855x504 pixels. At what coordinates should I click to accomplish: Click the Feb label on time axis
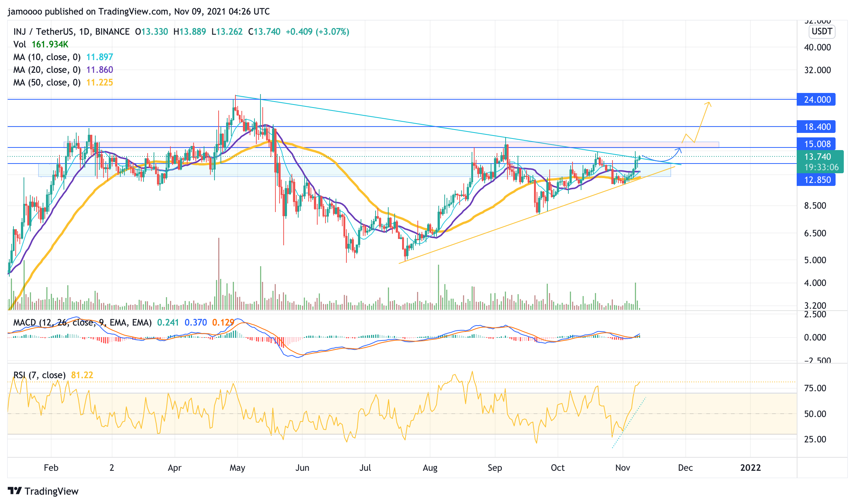(x=51, y=468)
